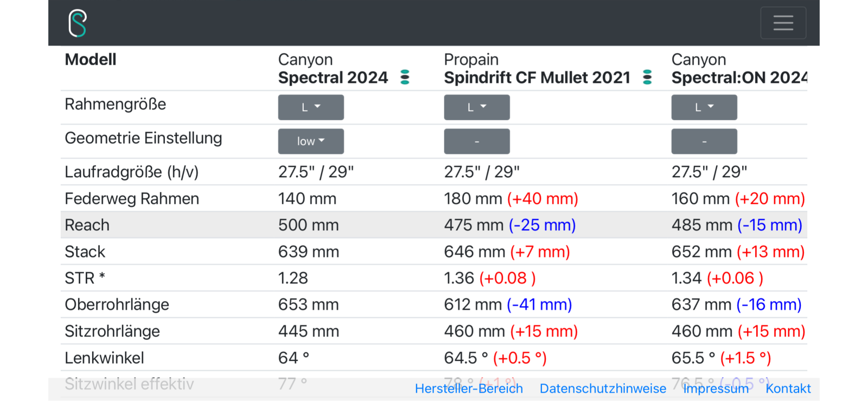Open the Datenschutzhinweise link
The height and width of the screenshot is (401, 868).
(x=603, y=389)
